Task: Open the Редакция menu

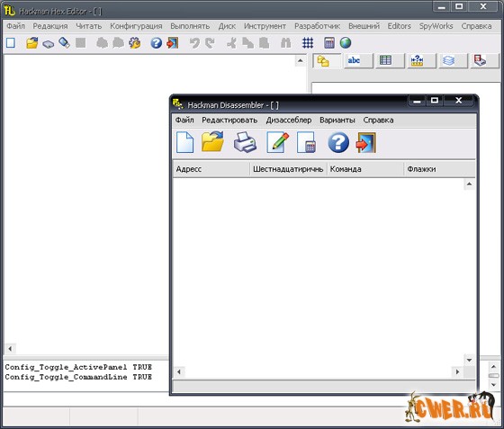Action: tap(50, 26)
